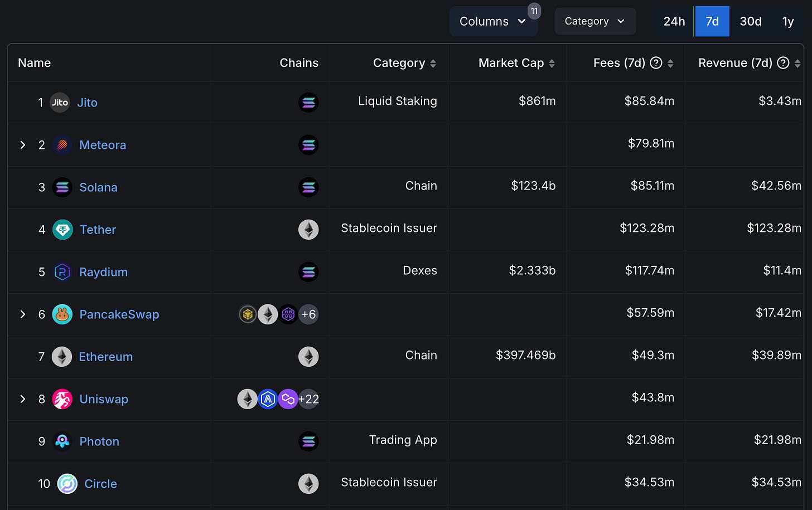Open the Tether protocol link
This screenshot has height=510, width=812.
[x=98, y=230]
